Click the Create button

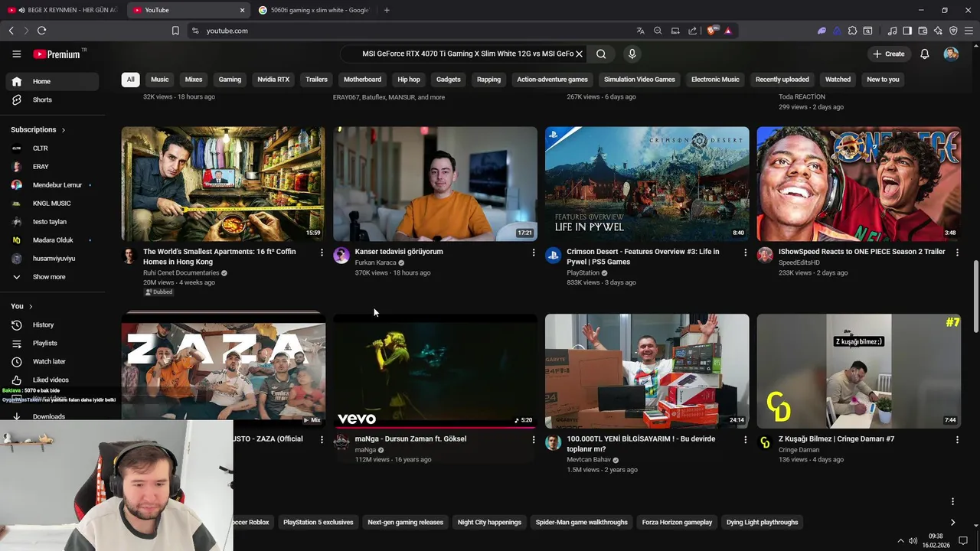888,54
